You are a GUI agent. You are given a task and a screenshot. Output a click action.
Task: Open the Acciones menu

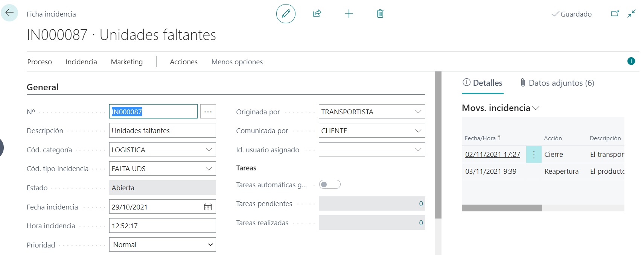183,62
